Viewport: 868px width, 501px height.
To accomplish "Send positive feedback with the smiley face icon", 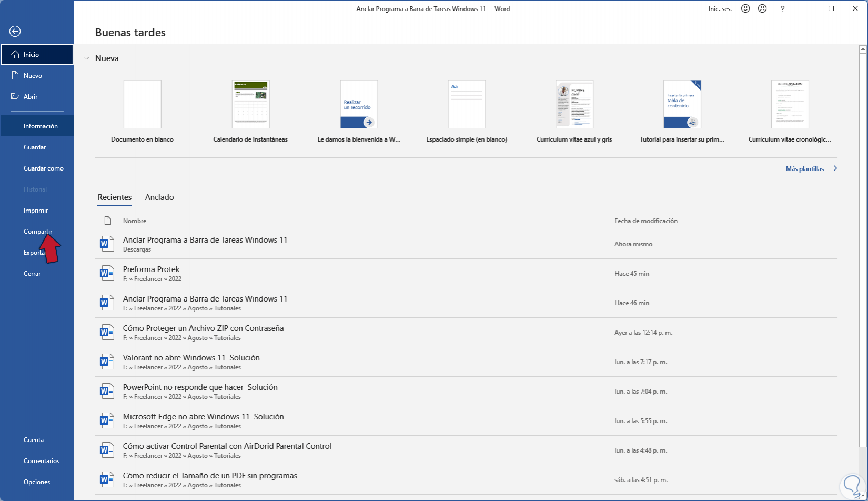I will pos(745,8).
